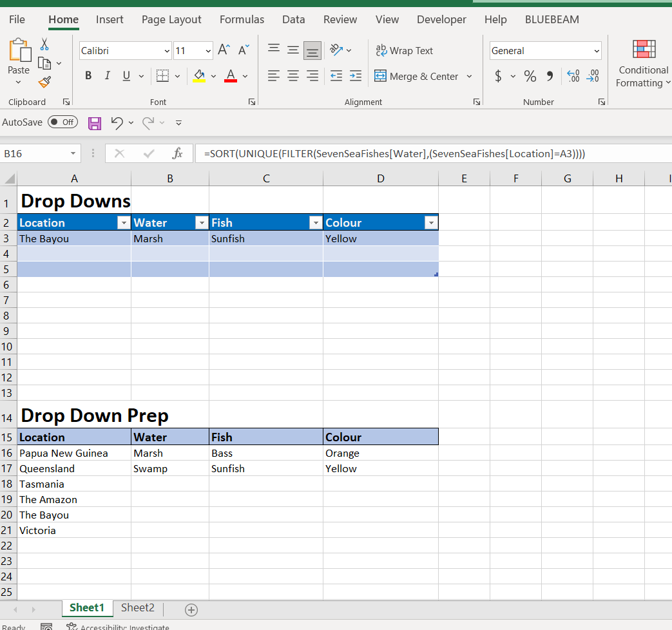672x630 pixels.
Task: Save the workbook with the disk icon
Action: (x=95, y=123)
